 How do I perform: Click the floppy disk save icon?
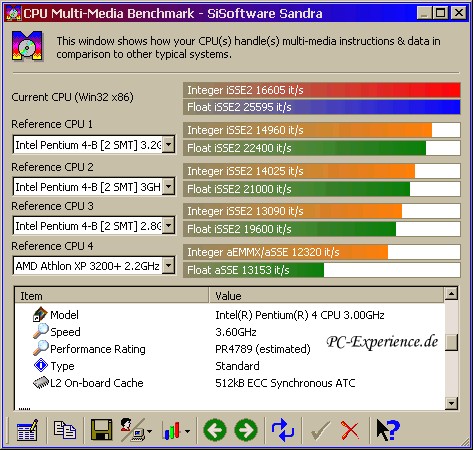101,430
